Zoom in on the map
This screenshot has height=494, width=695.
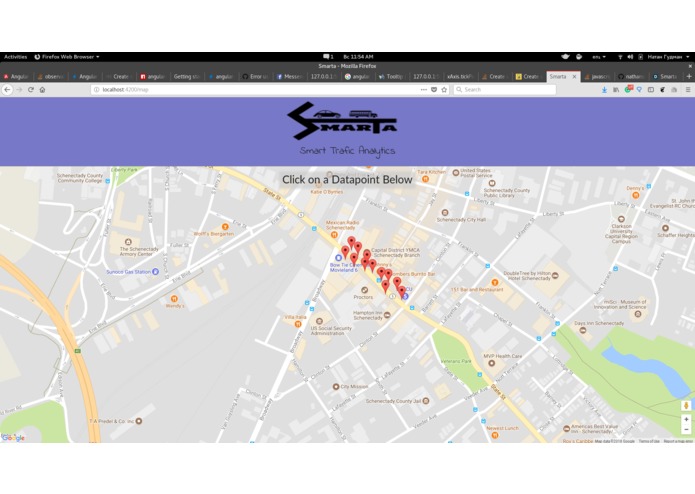[686, 419]
